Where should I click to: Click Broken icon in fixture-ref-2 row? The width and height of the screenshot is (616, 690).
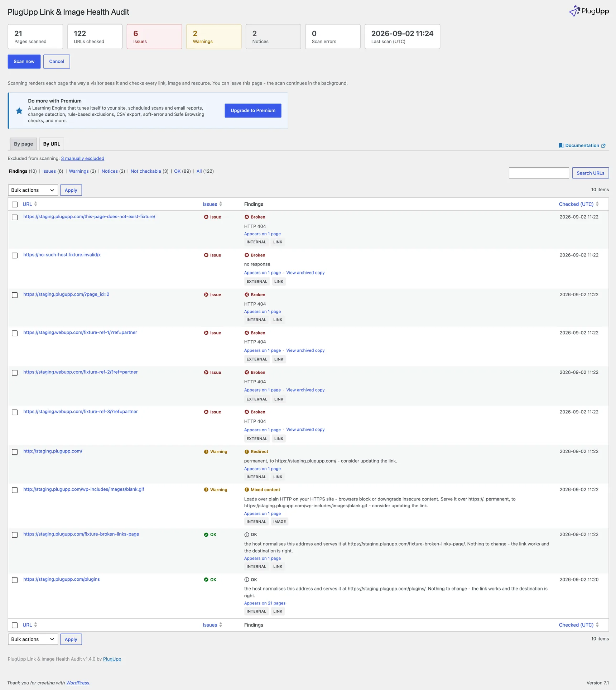[x=247, y=373]
